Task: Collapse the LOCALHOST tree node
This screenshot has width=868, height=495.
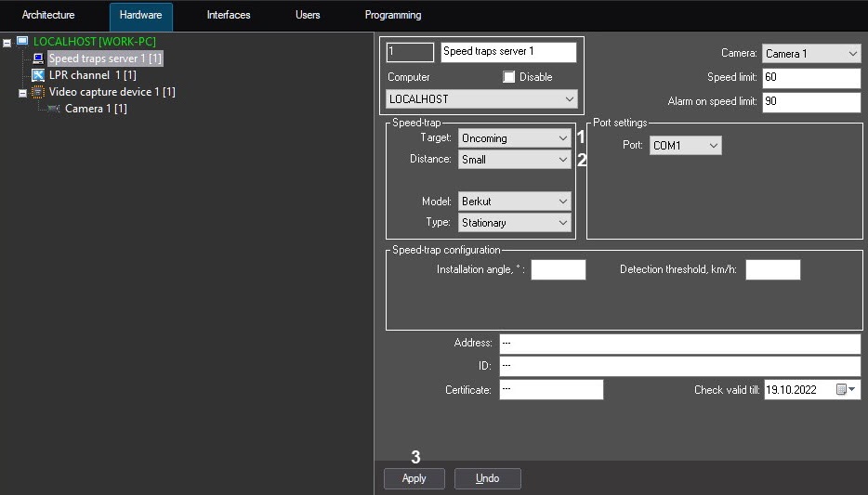Action: (x=7, y=43)
